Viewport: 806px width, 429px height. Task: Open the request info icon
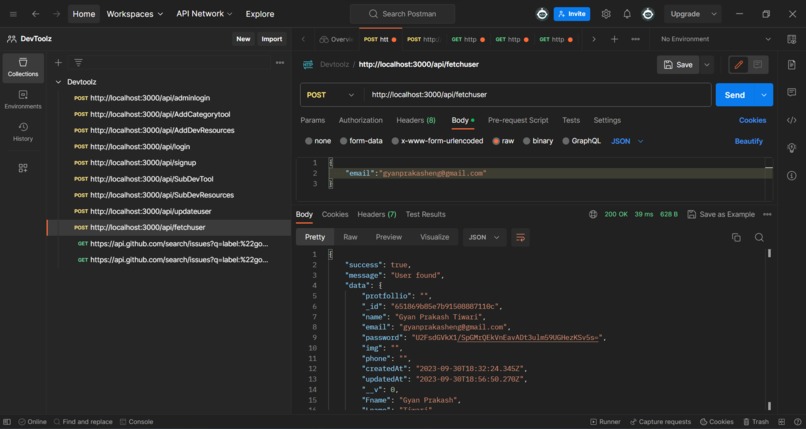(792, 176)
